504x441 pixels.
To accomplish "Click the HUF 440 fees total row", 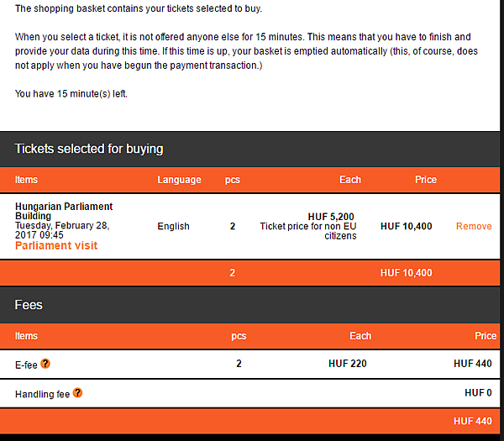I will point(472,421).
